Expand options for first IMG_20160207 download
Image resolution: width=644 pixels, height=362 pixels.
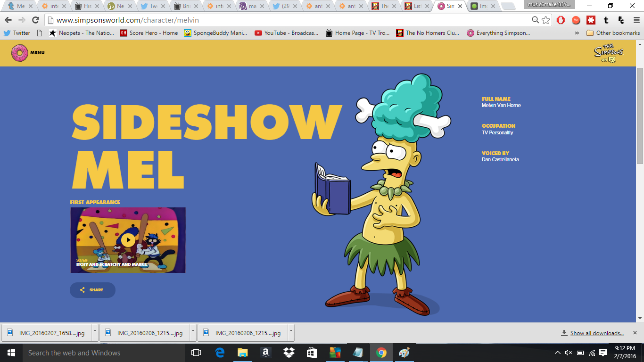(95, 332)
